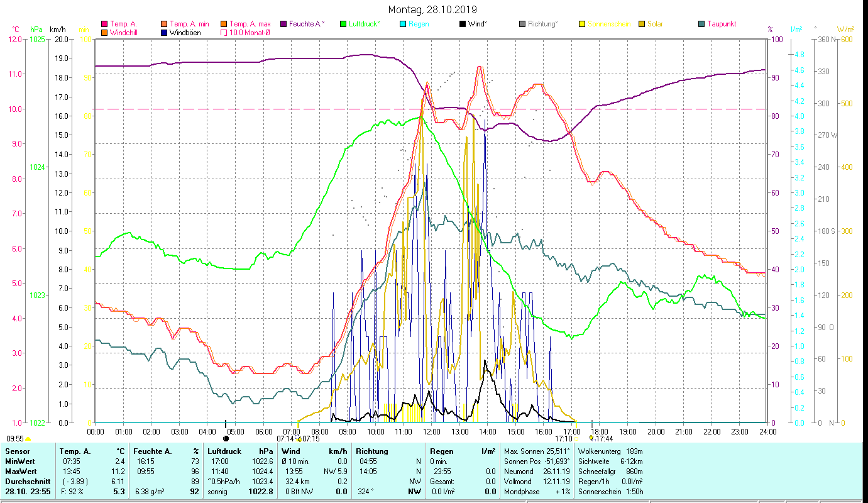Pick the black Wind* legend swatch
The image size is (868, 503).
tap(463, 24)
